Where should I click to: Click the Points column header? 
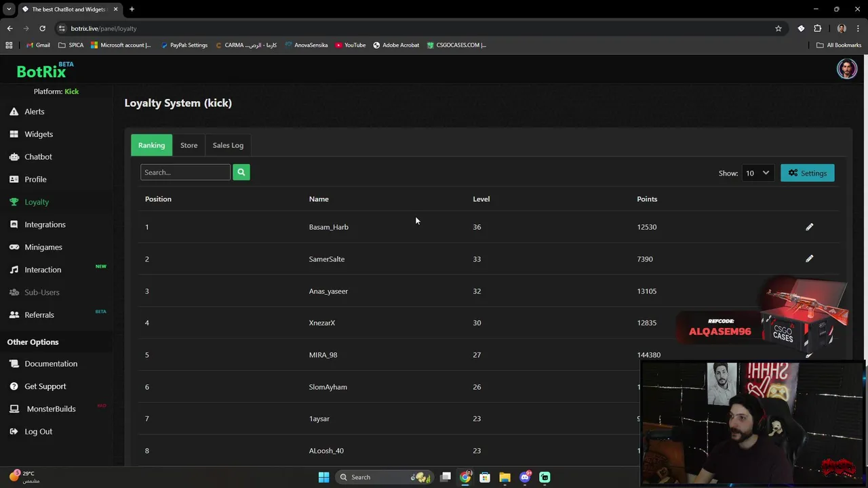click(647, 199)
